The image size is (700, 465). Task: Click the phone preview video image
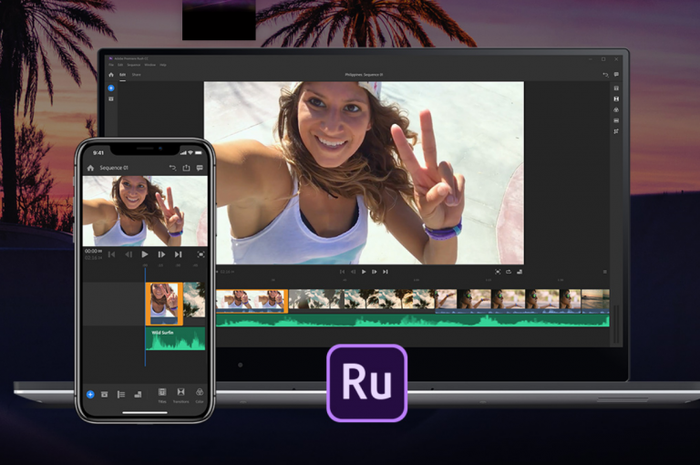point(145,211)
